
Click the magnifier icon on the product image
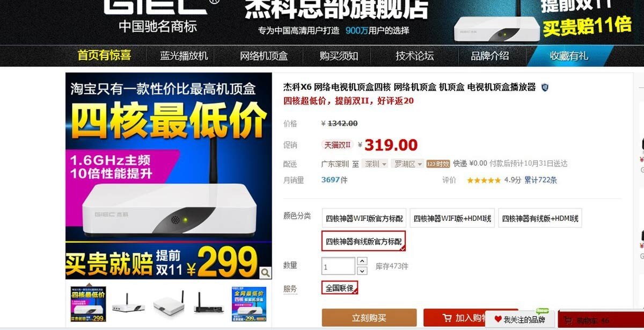click(265, 273)
